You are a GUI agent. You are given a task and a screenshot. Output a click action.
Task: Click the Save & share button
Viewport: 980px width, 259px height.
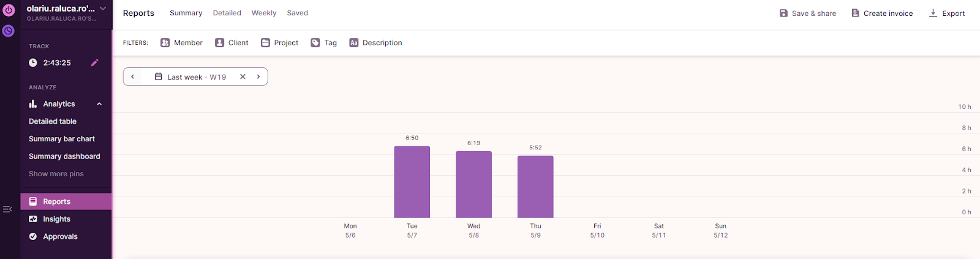click(807, 13)
